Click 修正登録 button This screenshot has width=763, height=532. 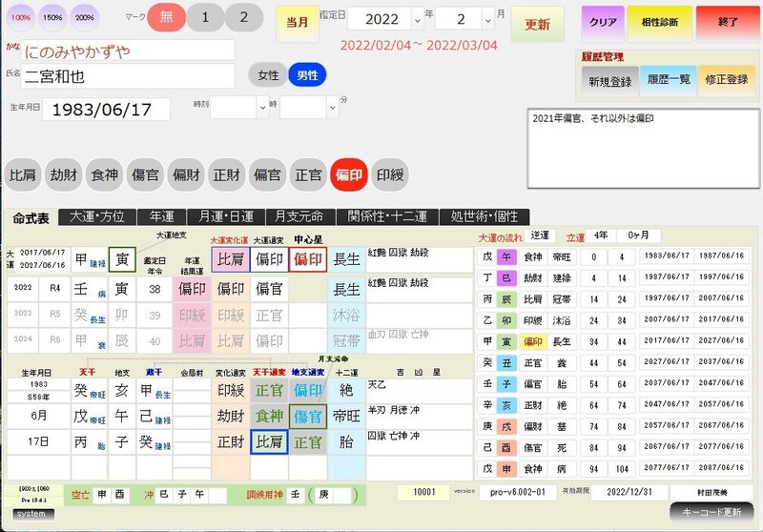727,80
